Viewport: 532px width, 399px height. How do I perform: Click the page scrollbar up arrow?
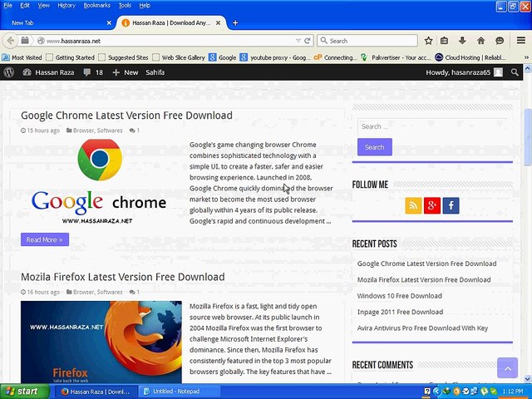(528, 69)
